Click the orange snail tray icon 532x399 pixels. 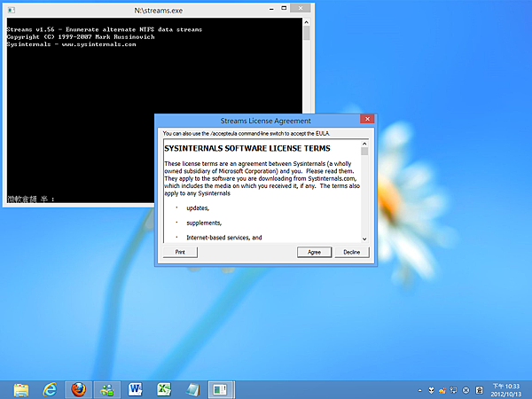coord(442,390)
